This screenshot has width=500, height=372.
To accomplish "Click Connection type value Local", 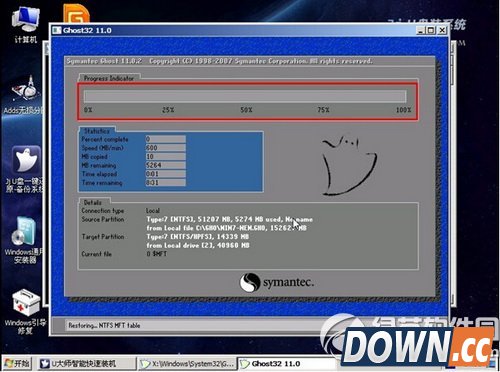I will 153,211.
